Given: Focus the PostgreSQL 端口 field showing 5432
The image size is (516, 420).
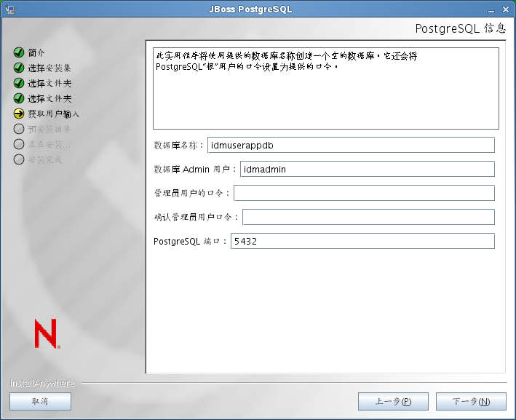Looking at the screenshot, I should (x=362, y=241).
